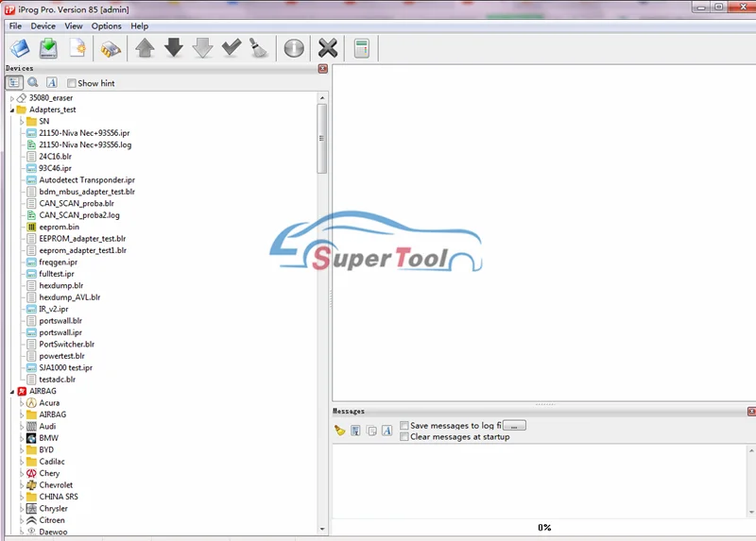The width and height of the screenshot is (756, 541).
Task: Open the Help menu
Action: (139, 26)
